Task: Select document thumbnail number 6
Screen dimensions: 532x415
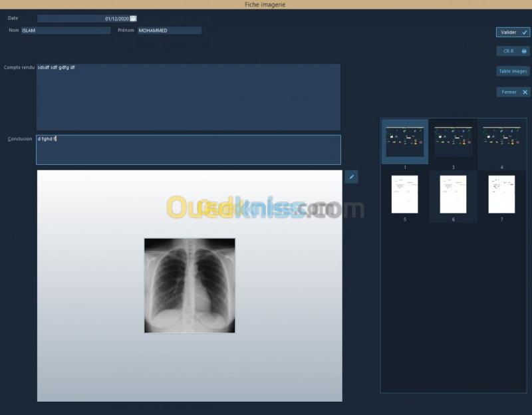Action: (454, 194)
